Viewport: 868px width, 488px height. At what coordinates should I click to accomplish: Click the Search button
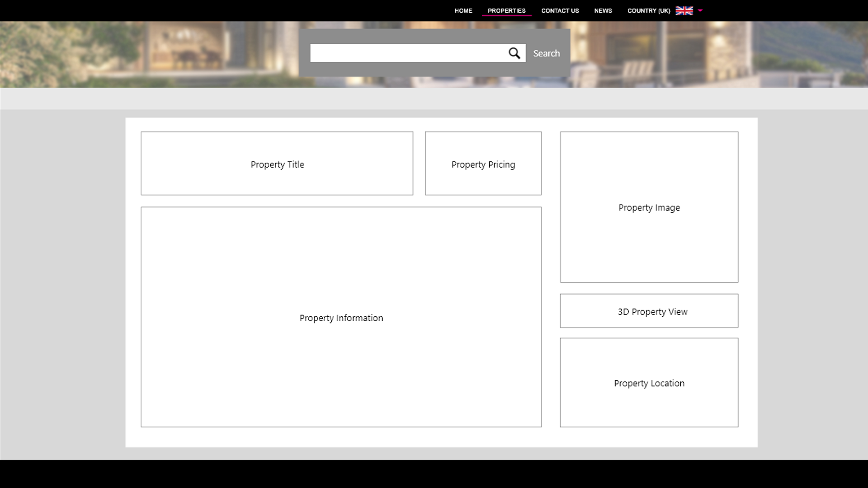click(547, 53)
